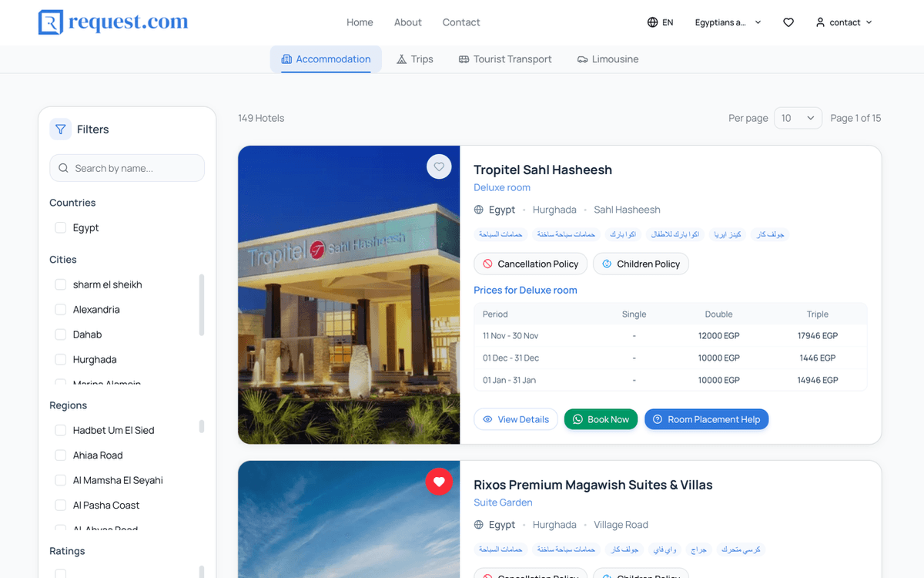Screen dimensions: 924x578
Task: Check the Egypt country filter
Action: tap(60, 228)
